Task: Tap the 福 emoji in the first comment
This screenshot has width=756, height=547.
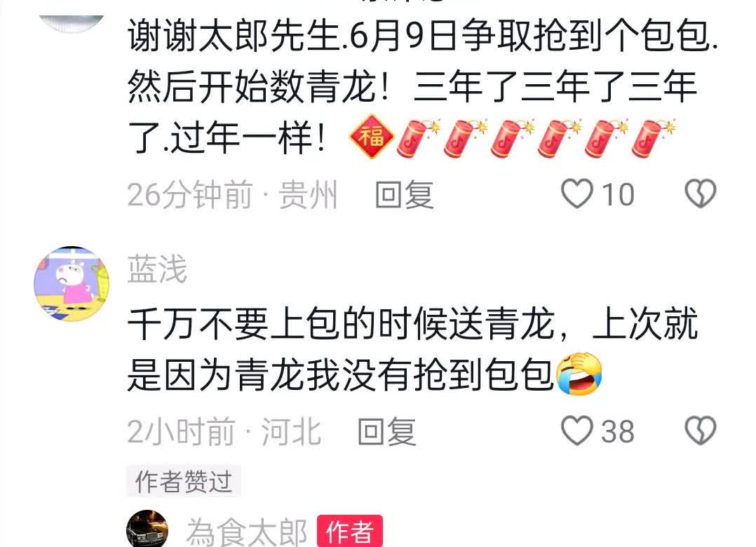Action: [371, 136]
